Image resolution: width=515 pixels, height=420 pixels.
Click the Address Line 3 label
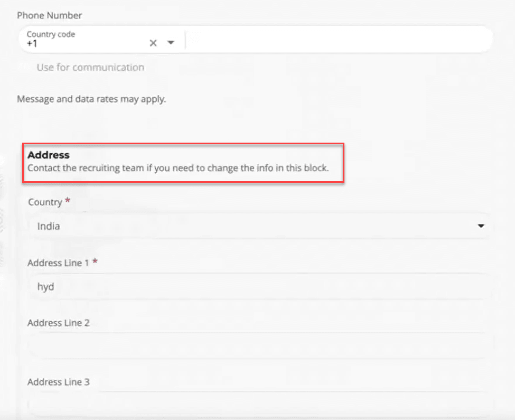coord(59,382)
